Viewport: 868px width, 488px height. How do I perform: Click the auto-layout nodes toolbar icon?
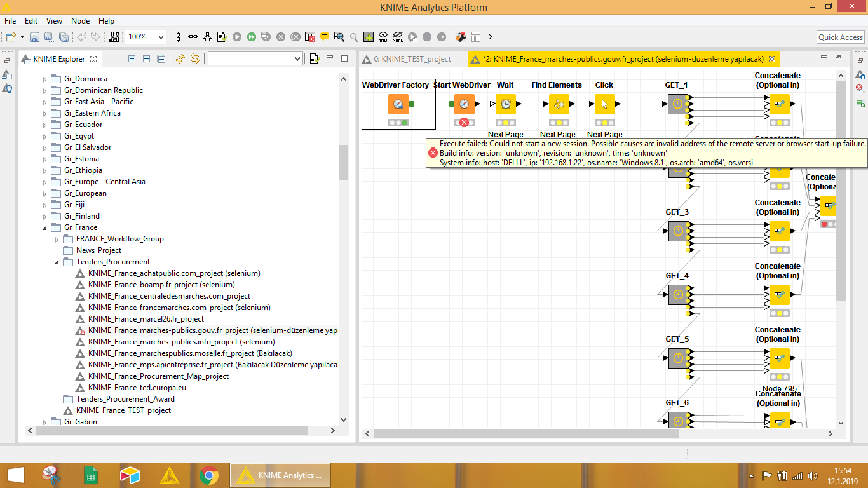pyautogui.click(x=207, y=37)
